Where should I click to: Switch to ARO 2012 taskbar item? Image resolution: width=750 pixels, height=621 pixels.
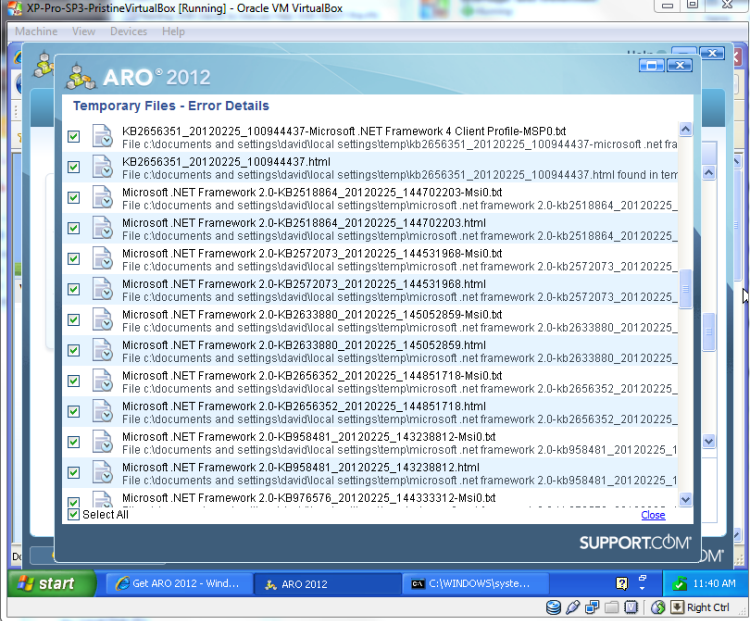click(x=327, y=584)
